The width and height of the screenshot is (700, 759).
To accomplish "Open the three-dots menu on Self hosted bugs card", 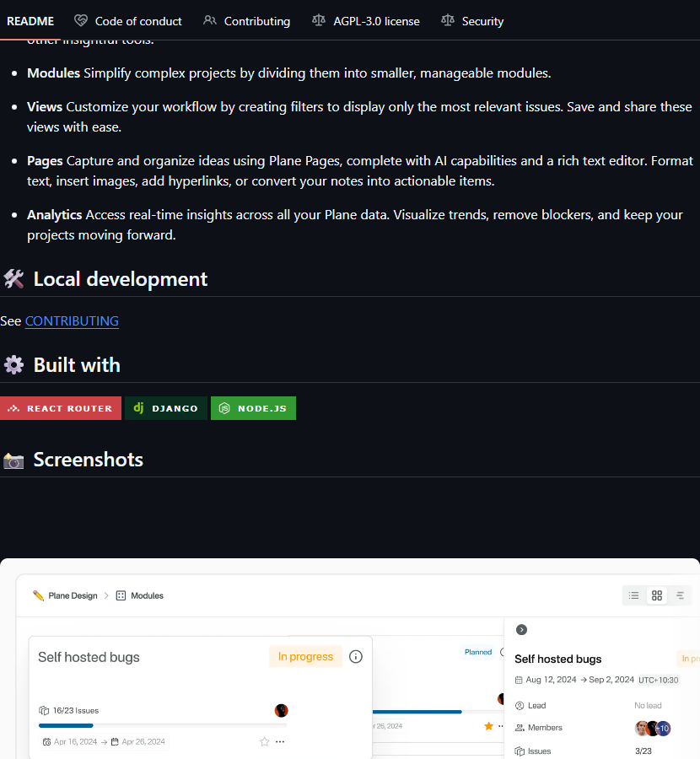I will point(280,742).
